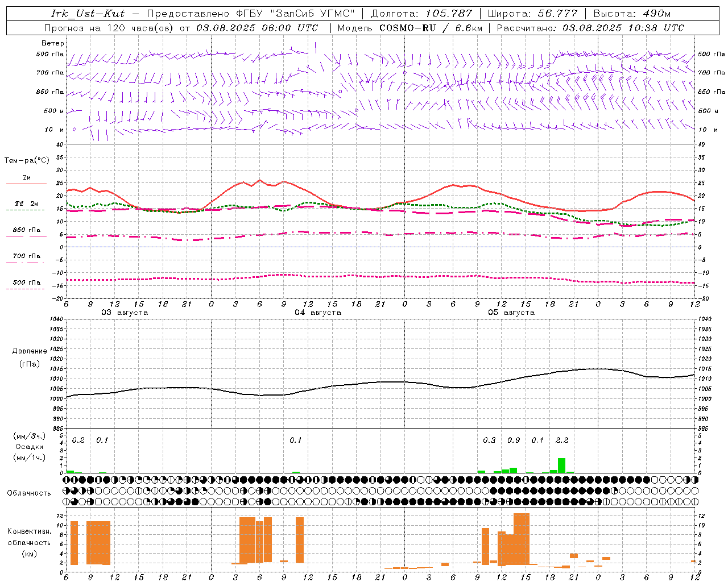Click the precipitation value 0.3
This screenshot has width=728, height=582.
coord(489,440)
